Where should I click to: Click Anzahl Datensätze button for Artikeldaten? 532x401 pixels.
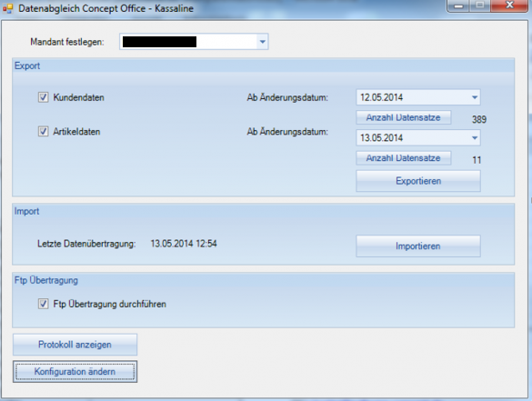pos(404,158)
